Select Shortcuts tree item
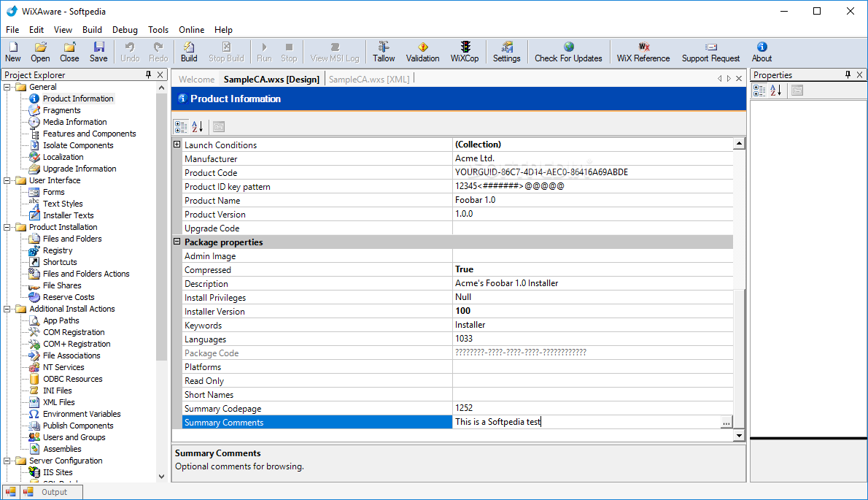 tap(60, 262)
